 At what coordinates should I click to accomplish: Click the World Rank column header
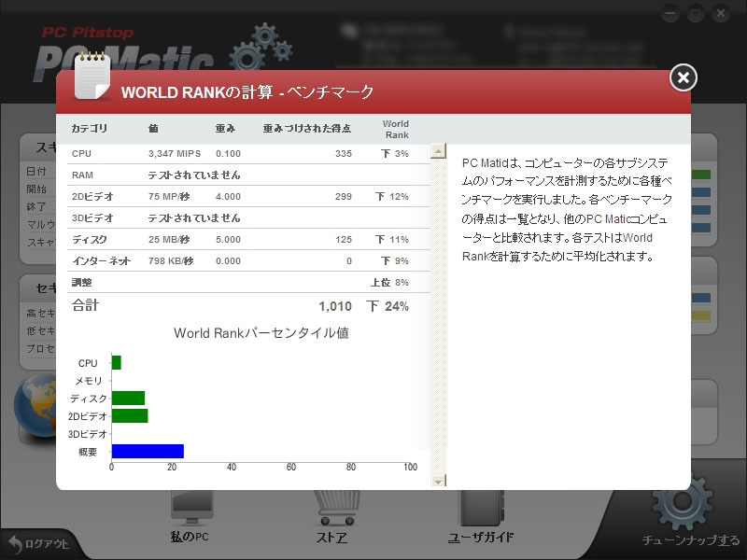point(396,129)
